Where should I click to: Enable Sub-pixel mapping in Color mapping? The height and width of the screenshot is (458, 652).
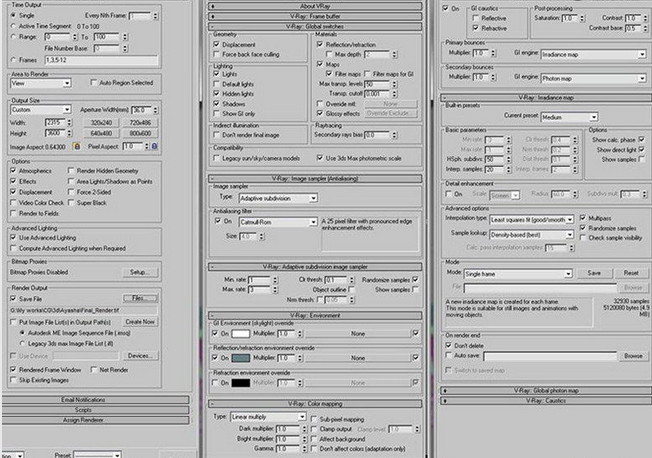pos(314,419)
